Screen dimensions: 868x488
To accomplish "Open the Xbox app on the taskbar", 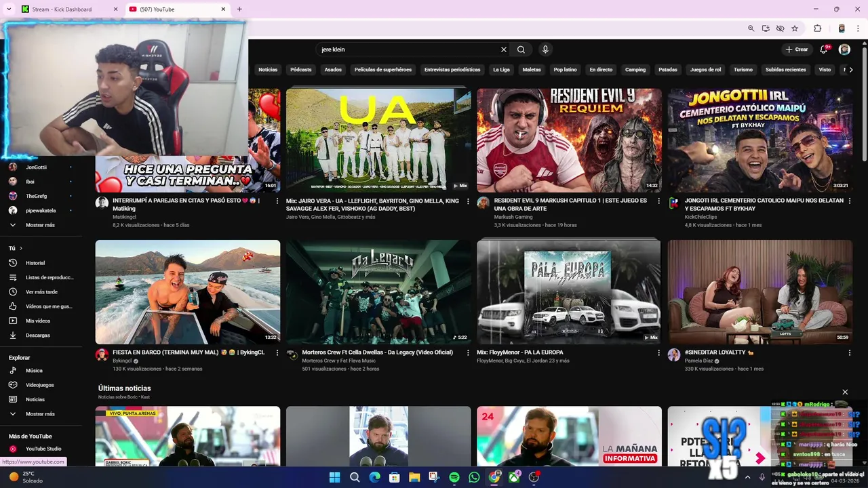I will (514, 477).
